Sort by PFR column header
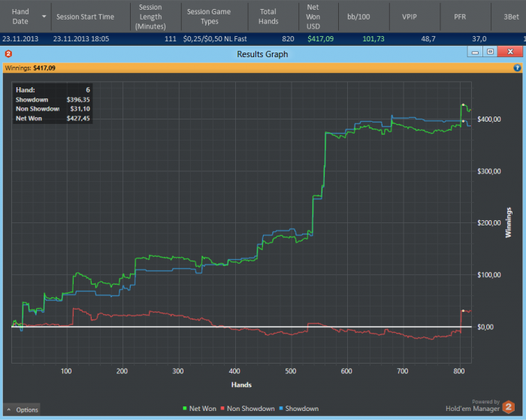Screen dimensions: 526x420 pos(460,17)
